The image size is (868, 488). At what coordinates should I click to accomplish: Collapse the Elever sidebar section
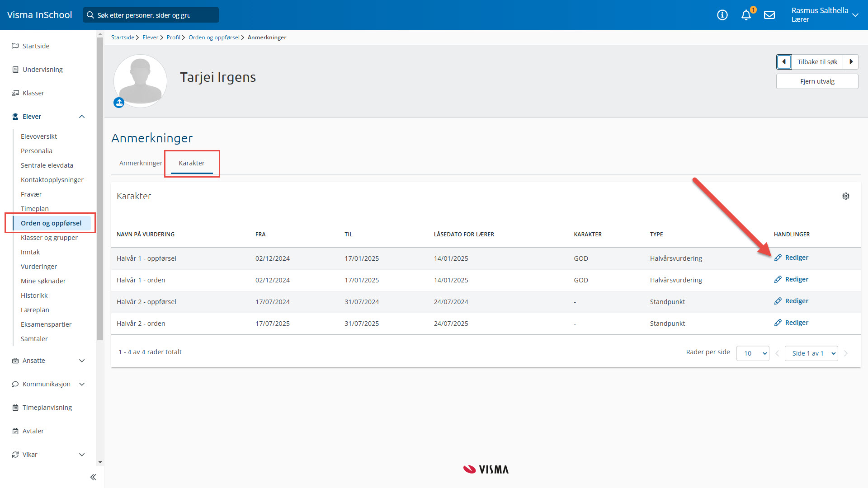coord(82,117)
